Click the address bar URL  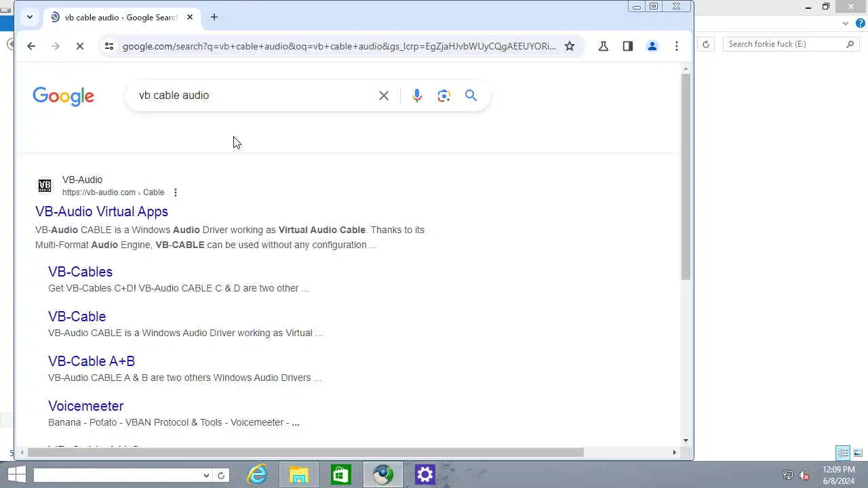pos(339,46)
